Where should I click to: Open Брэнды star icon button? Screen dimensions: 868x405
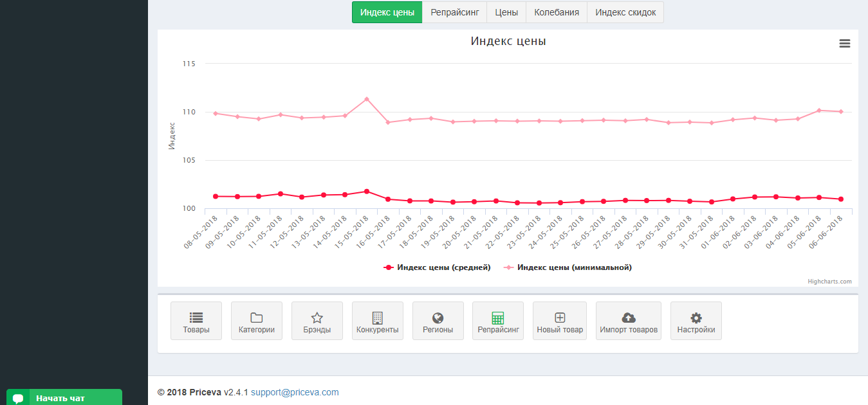point(317,321)
